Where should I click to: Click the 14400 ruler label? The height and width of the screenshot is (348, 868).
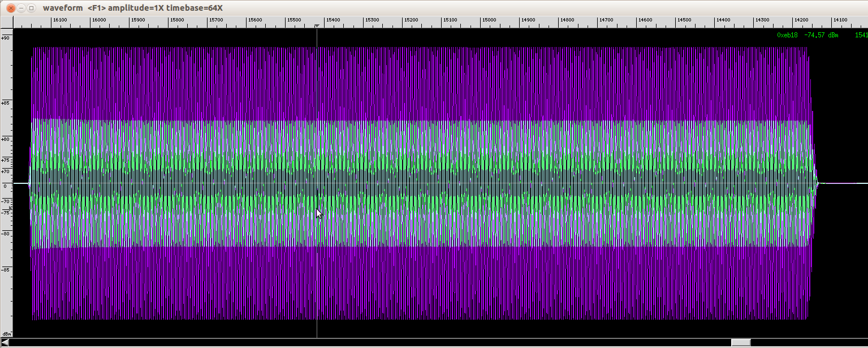point(723,20)
